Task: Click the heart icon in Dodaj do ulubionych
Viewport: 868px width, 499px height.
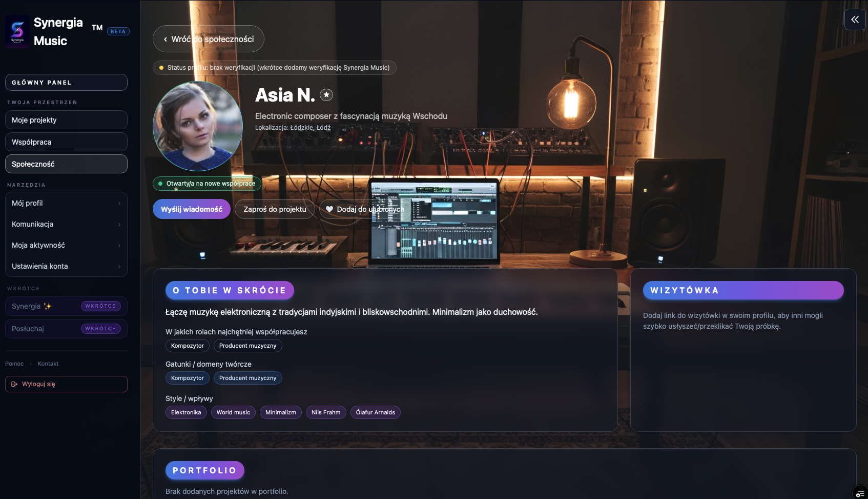Action: point(329,209)
